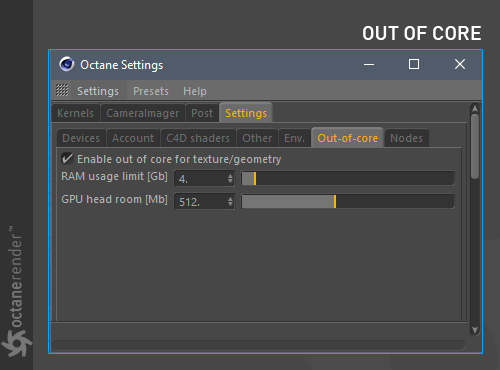Image resolution: width=500 pixels, height=370 pixels.
Task: Open the Nodes sub-tab
Action: [406, 138]
